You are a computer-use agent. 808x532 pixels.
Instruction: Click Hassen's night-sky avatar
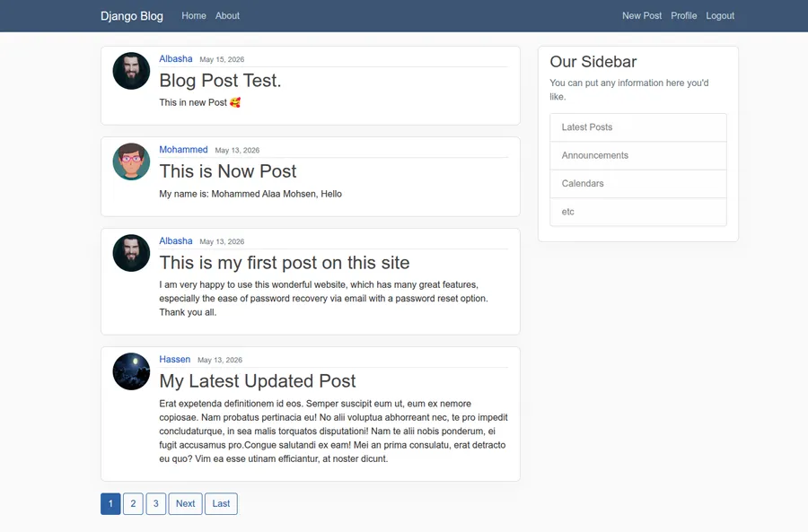point(131,371)
